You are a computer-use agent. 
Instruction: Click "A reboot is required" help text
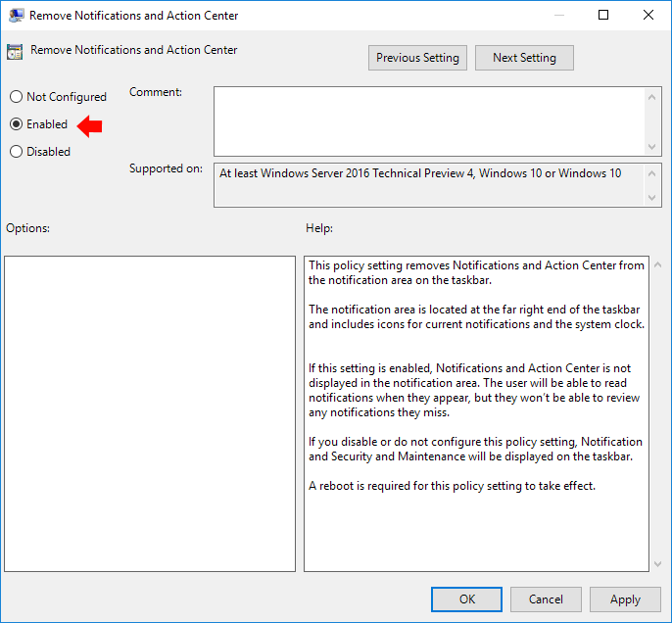452,486
